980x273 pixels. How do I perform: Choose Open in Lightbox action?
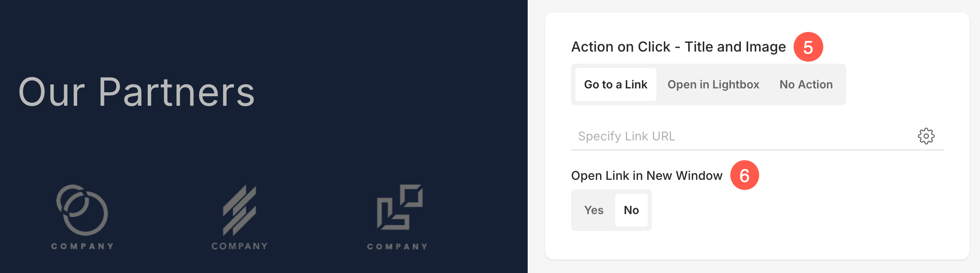(x=713, y=84)
